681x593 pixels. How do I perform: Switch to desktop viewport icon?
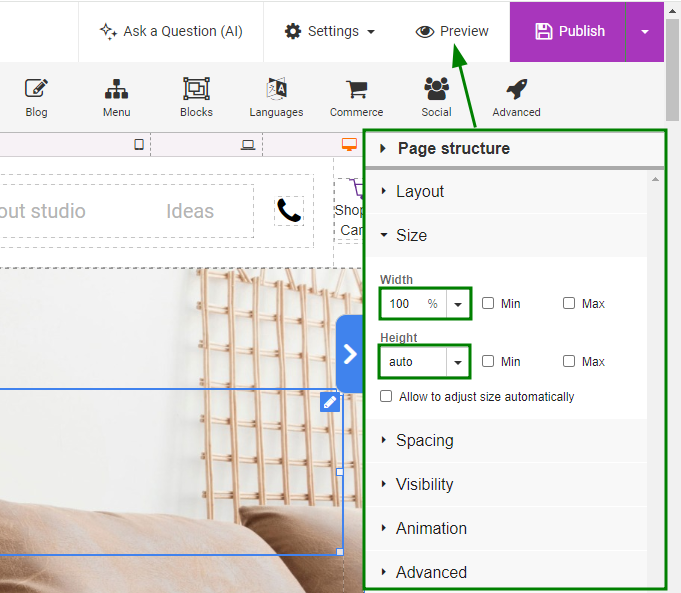(349, 144)
